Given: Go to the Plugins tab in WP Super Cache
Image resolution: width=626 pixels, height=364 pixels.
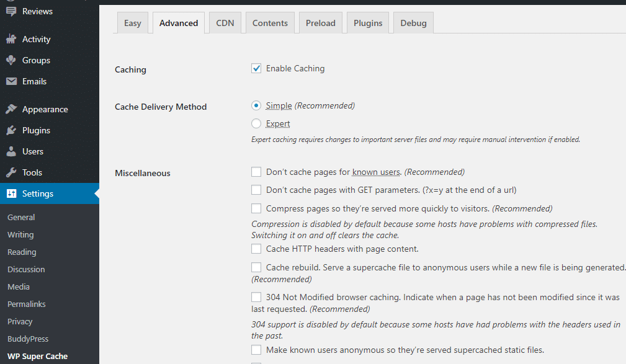Looking at the screenshot, I should pos(368,23).
